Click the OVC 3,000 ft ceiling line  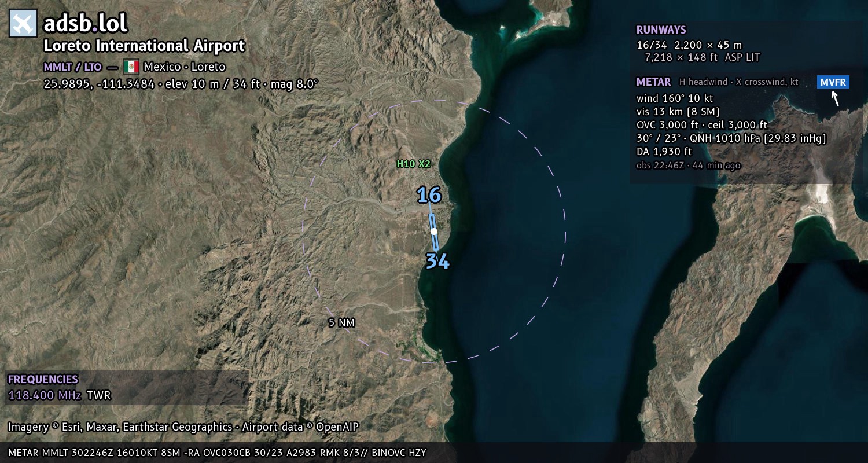coord(702,125)
